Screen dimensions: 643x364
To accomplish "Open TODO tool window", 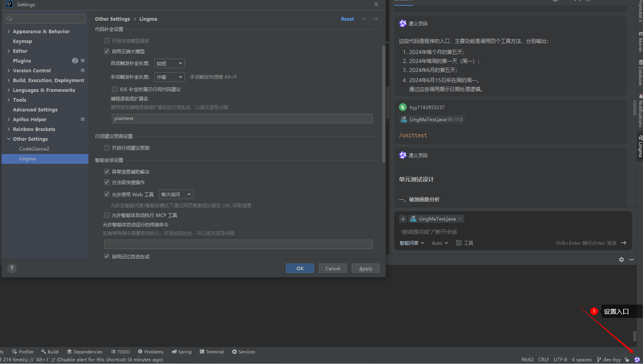I will coord(120,351).
